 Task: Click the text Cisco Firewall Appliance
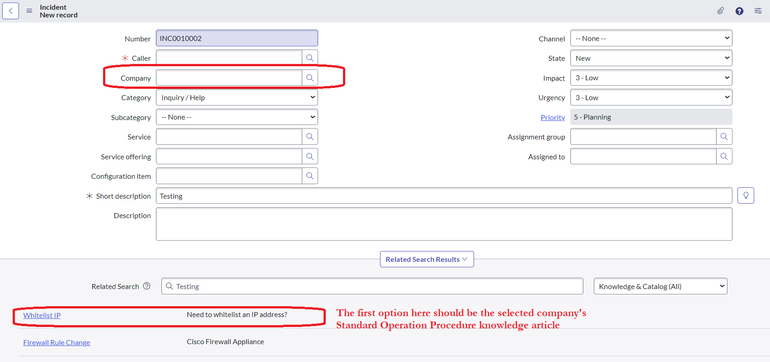click(x=225, y=342)
